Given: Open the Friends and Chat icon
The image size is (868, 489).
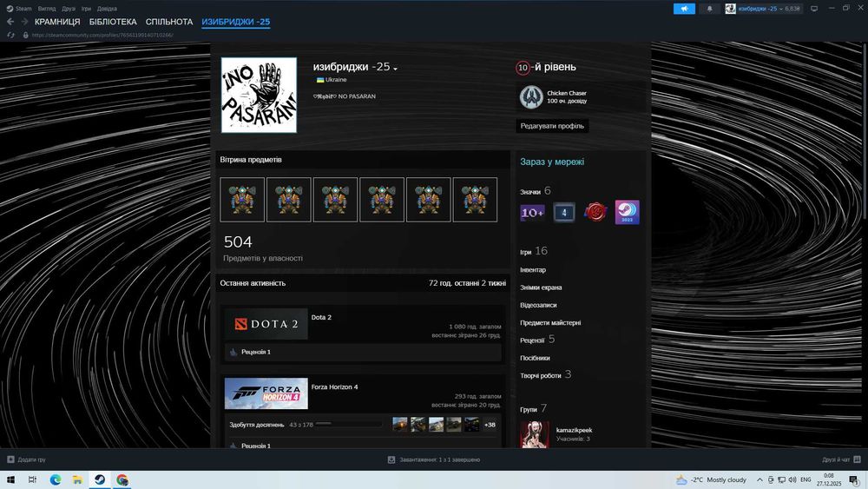Looking at the screenshot, I should click(857, 459).
